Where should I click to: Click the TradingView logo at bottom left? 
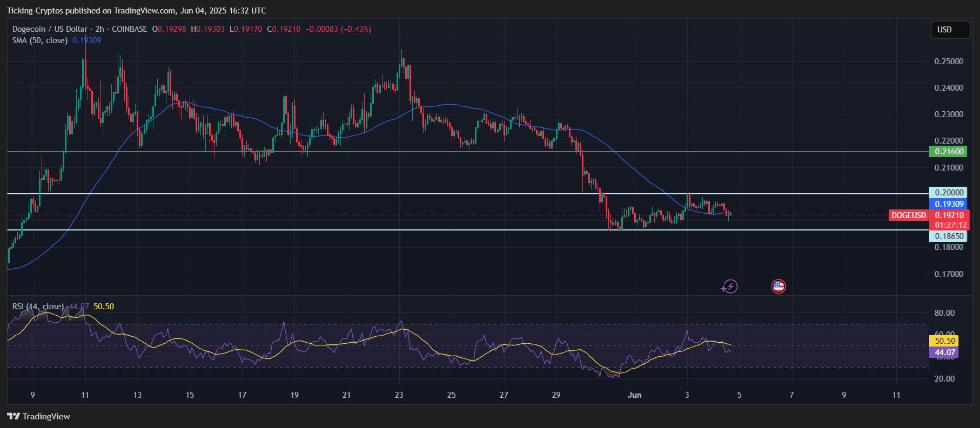pos(38,416)
